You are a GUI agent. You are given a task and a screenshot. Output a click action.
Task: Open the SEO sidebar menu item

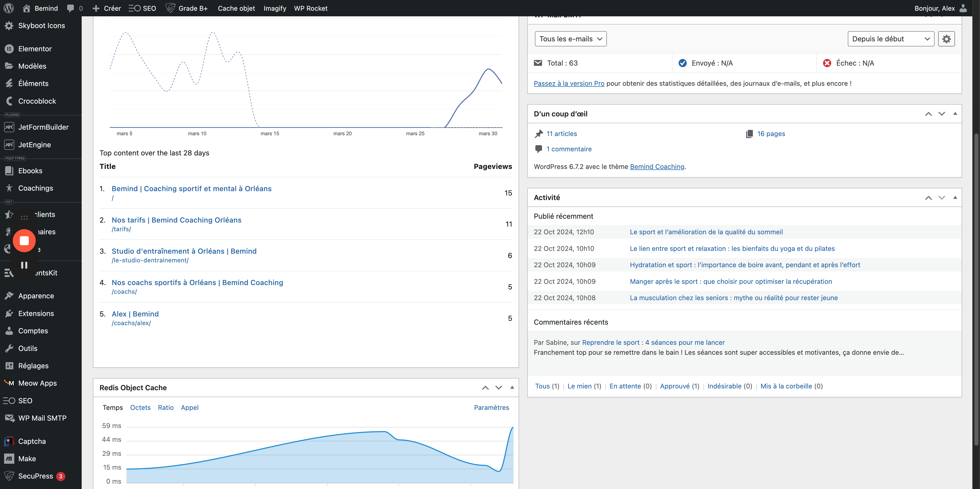click(x=41, y=401)
